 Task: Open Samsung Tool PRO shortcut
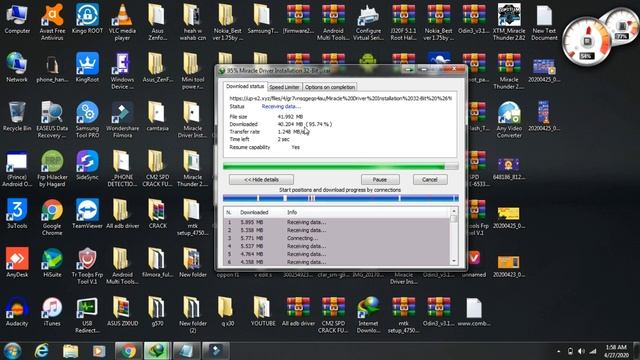point(87,120)
